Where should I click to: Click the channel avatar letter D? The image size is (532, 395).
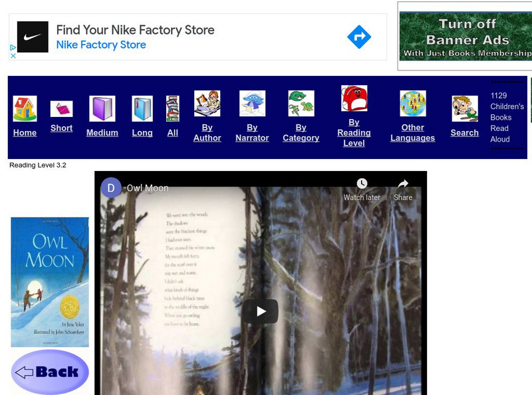click(111, 188)
